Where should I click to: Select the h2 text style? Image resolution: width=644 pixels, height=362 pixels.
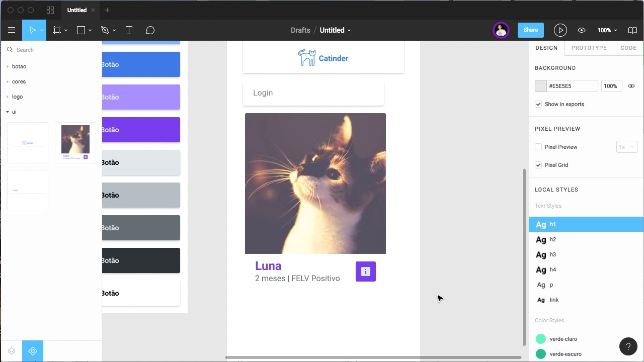coord(586,239)
